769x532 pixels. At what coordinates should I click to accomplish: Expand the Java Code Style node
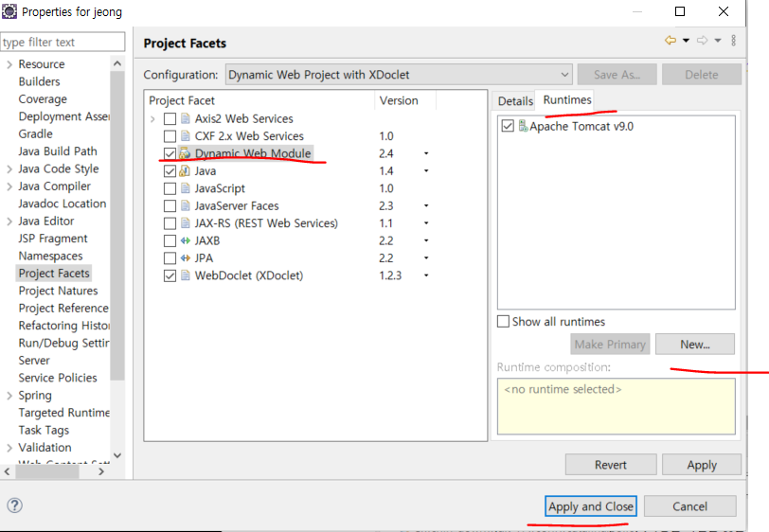pos(9,169)
